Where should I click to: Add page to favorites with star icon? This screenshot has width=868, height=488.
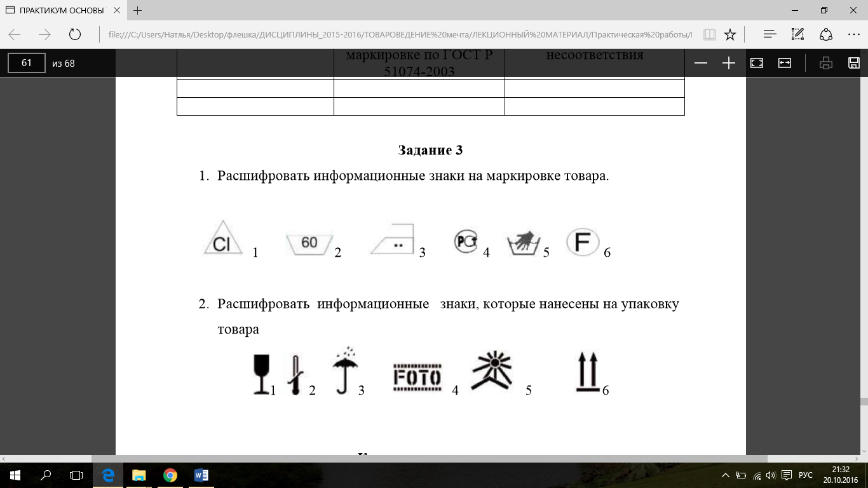coord(730,34)
